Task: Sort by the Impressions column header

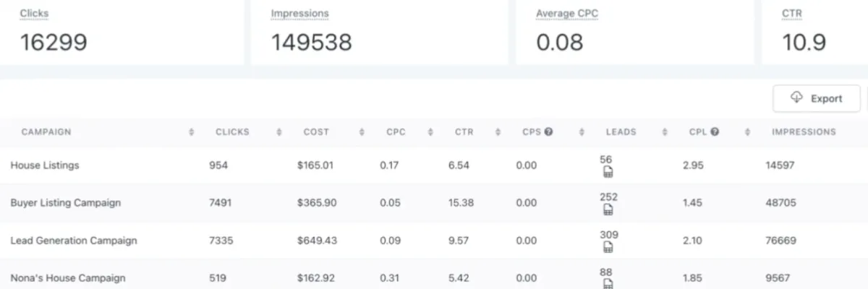Action: point(804,132)
